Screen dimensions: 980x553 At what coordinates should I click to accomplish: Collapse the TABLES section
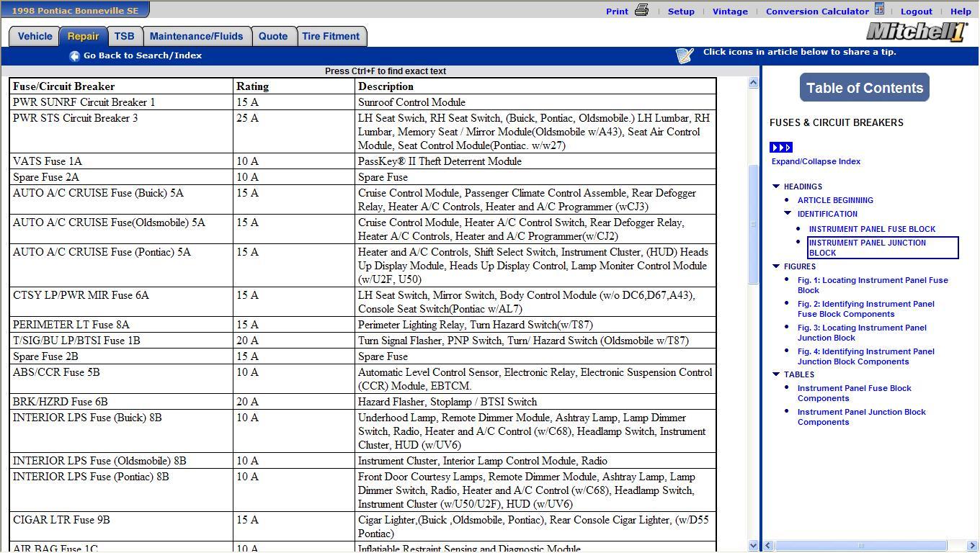coord(776,374)
